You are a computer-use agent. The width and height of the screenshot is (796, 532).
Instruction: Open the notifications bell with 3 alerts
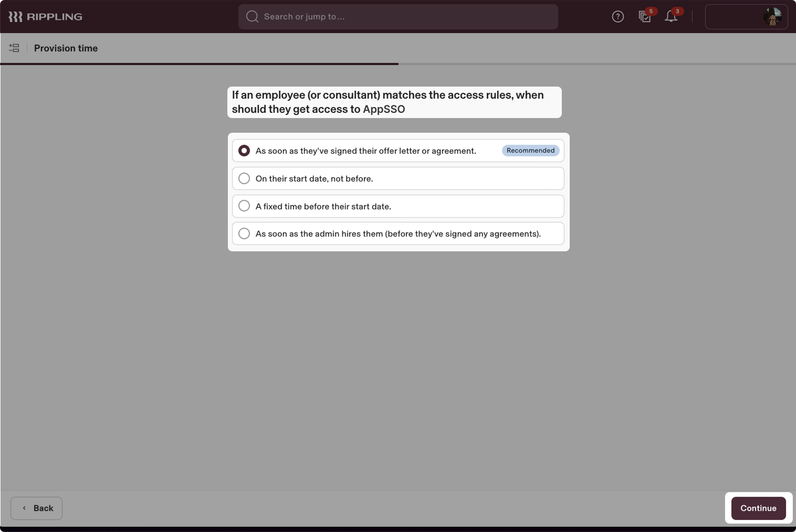tap(671, 16)
